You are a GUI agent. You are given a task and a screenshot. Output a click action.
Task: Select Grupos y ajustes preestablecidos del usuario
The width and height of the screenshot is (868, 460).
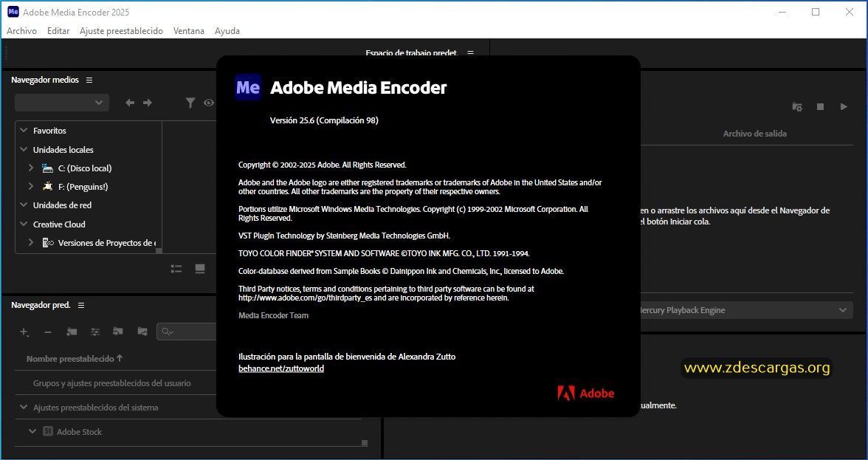pos(112,383)
